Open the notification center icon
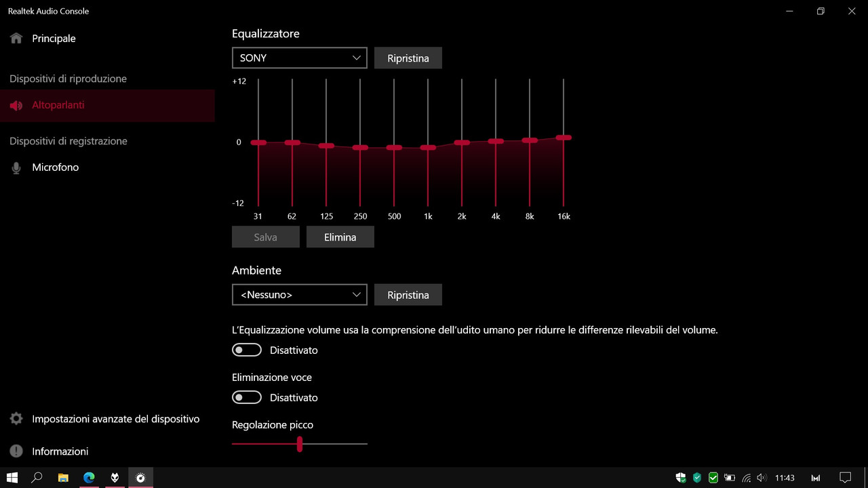The width and height of the screenshot is (868, 488). click(845, 478)
